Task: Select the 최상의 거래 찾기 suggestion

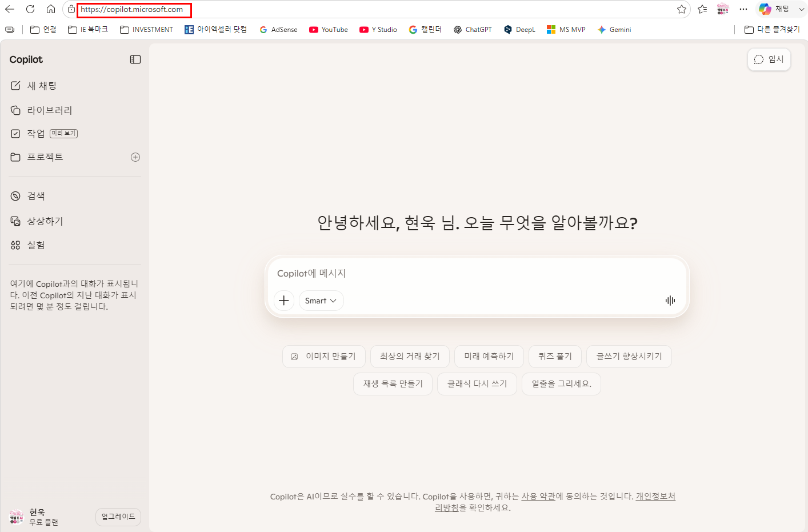Action: 410,357
